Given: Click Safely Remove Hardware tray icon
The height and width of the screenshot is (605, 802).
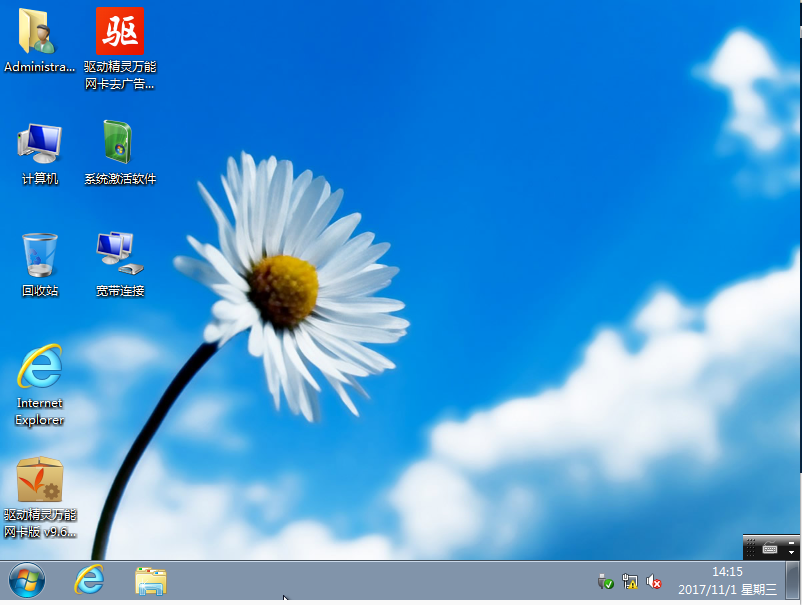Looking at the screenshot, I should [606, 581].
